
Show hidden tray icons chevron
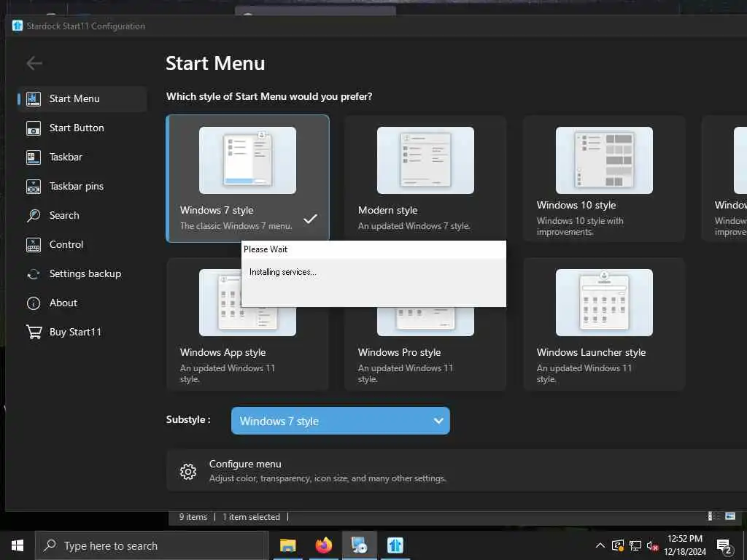point(600,545)
